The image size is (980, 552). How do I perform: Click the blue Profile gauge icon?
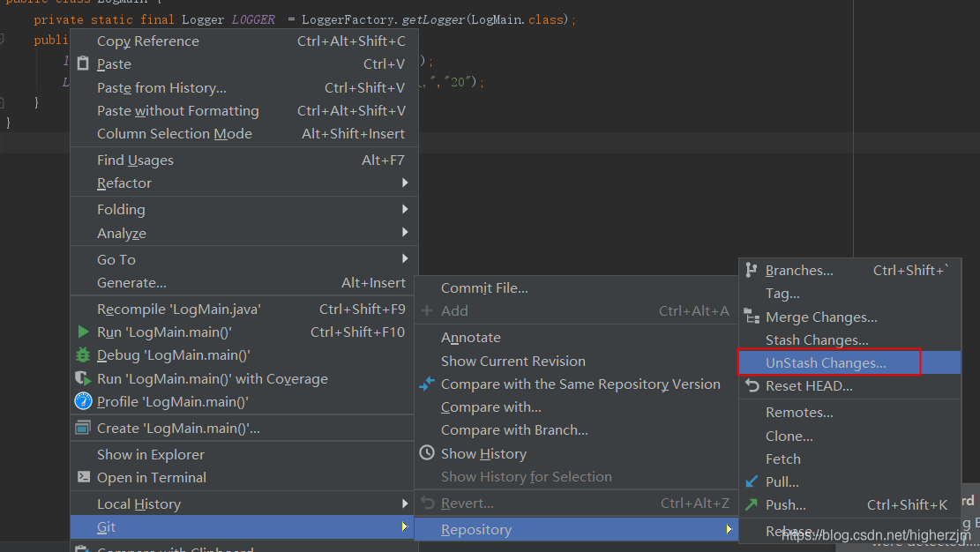click(x=83, y=401)
